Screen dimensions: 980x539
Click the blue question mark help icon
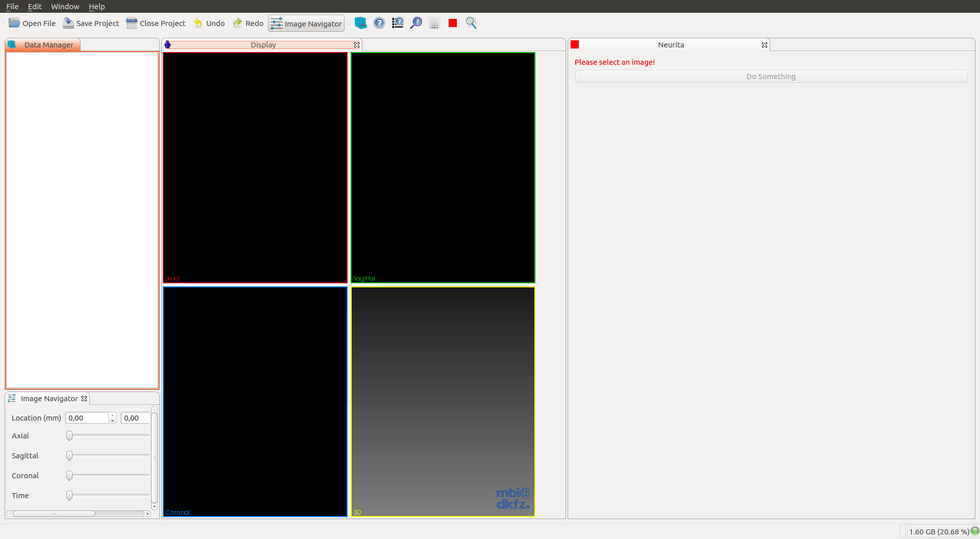tap(379, 23)
